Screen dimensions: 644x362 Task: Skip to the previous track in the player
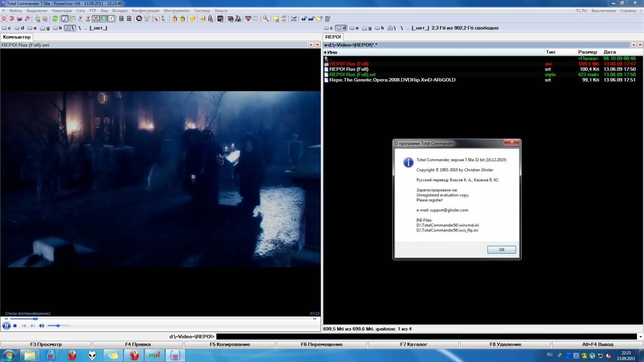24,325
